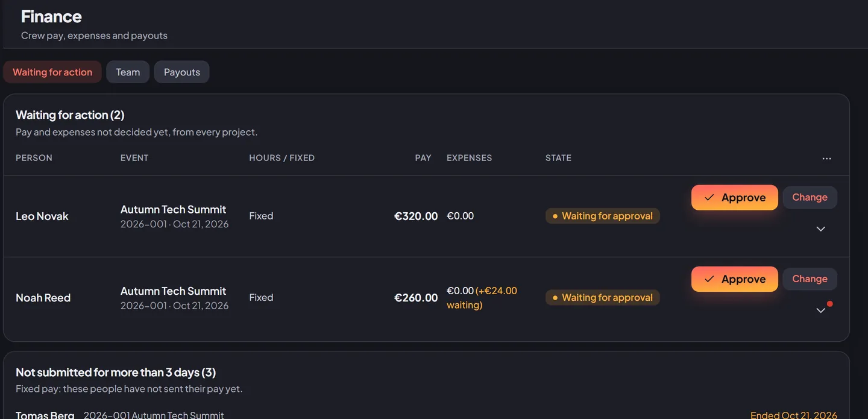The width and height of the screenshot is (868, 419).
Task: Open the Team tab
Action: [x=128, y=72]
